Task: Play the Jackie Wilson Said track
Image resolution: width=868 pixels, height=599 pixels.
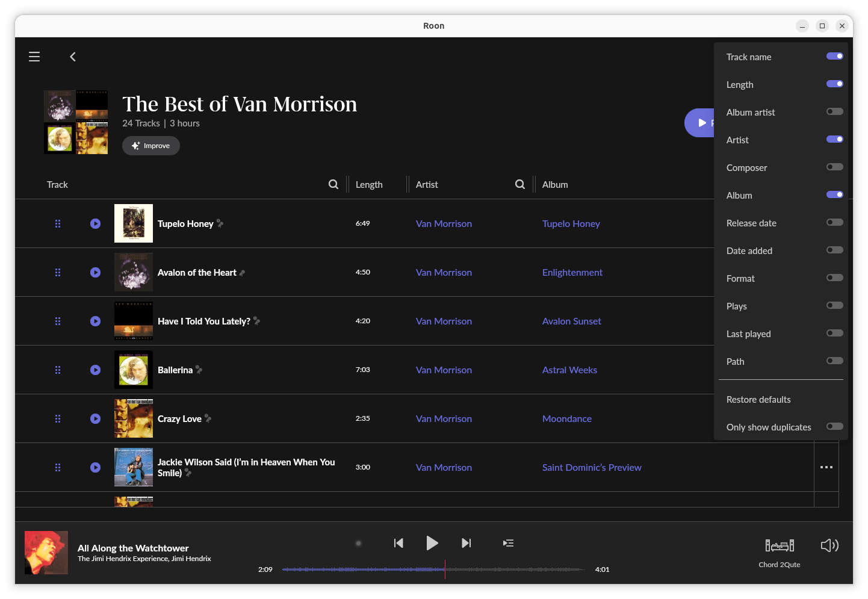Action: click(x=96, y=467)
